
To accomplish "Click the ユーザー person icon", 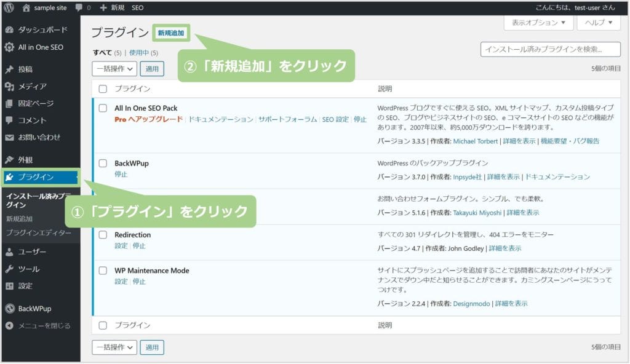I will (9, 252).
